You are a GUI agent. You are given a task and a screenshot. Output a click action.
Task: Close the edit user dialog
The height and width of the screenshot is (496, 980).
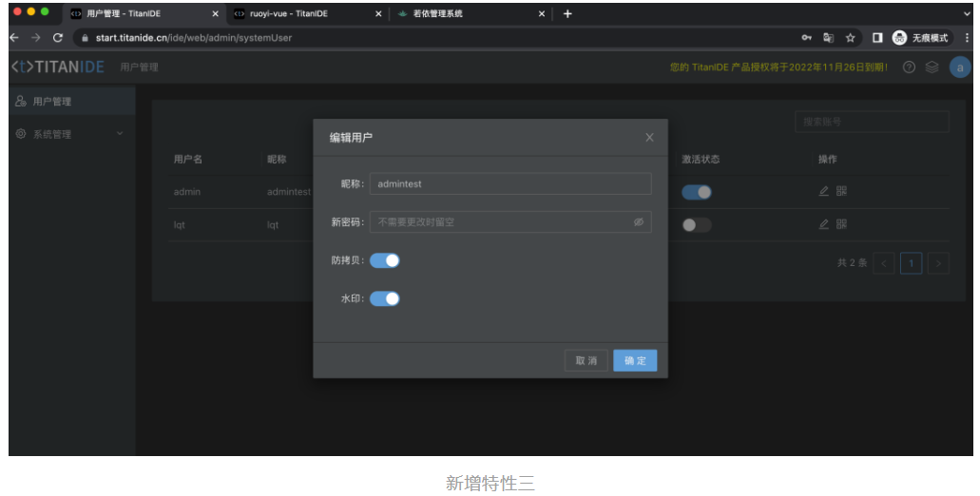point(649,138)
